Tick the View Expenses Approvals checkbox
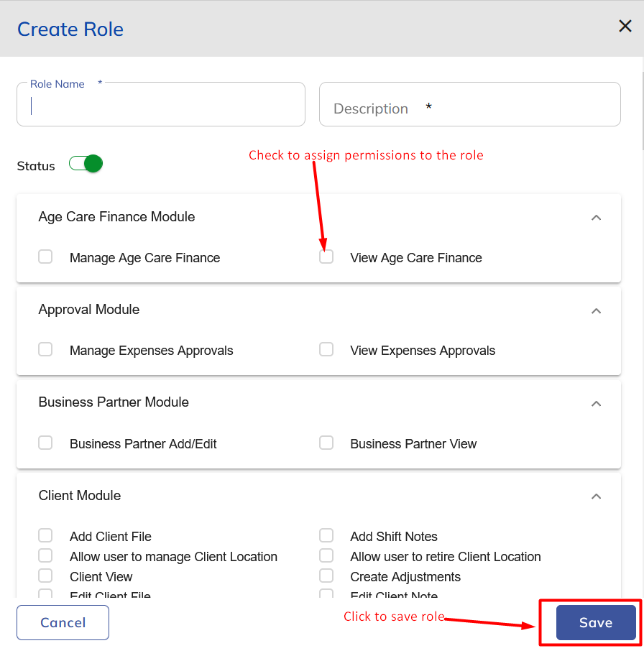The image size is (644, 656). [x=326, y=350]
